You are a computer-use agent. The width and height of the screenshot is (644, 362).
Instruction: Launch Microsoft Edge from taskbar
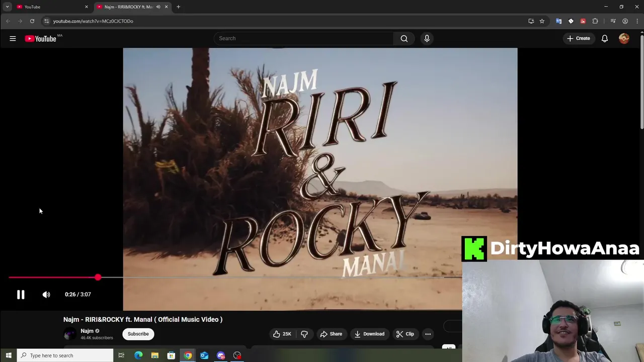(x=138, y=355)
